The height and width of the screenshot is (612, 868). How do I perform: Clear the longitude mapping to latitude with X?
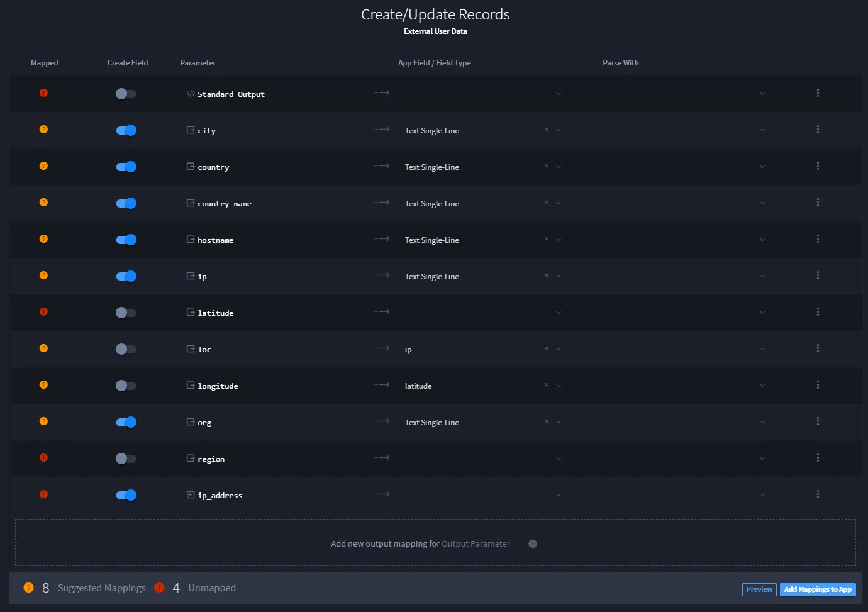point(547,385)
